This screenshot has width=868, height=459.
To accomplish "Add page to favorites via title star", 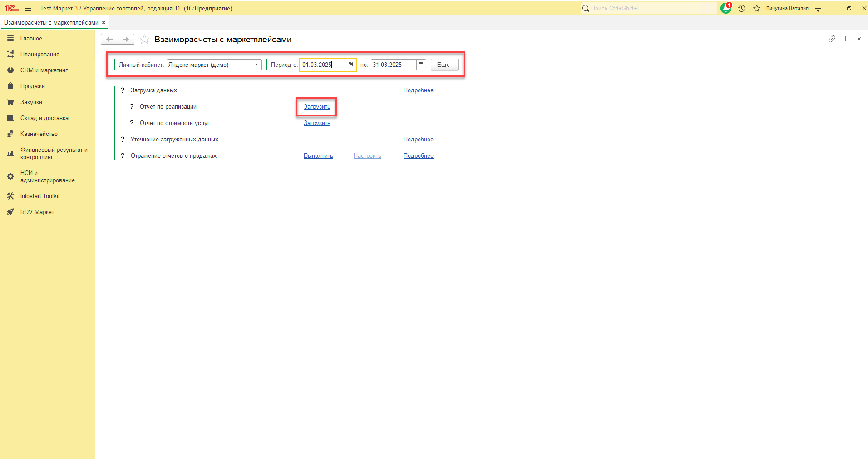I will point(144,40).
